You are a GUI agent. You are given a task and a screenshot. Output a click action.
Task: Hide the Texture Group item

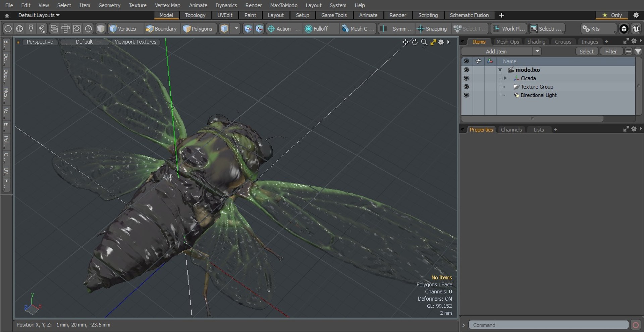(x=466, y=86)
